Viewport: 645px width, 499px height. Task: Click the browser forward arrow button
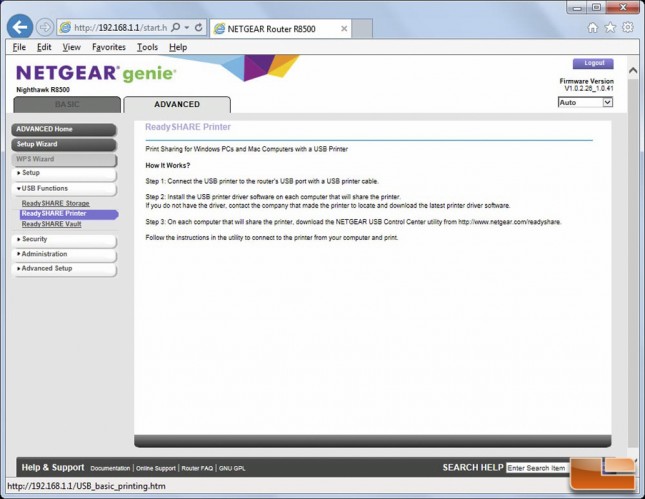pos(44,28)
